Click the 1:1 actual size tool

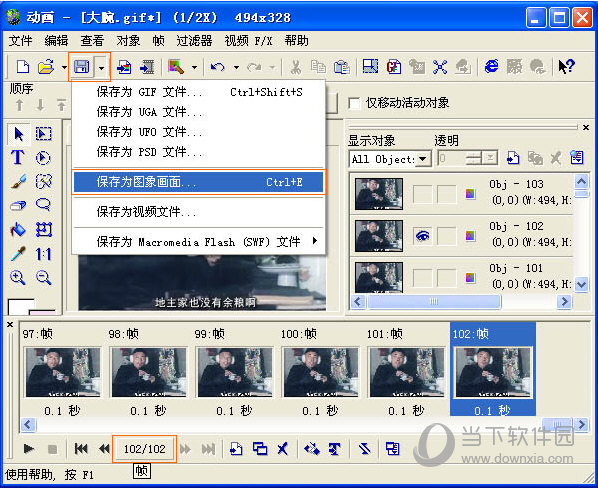coord(43,254)
